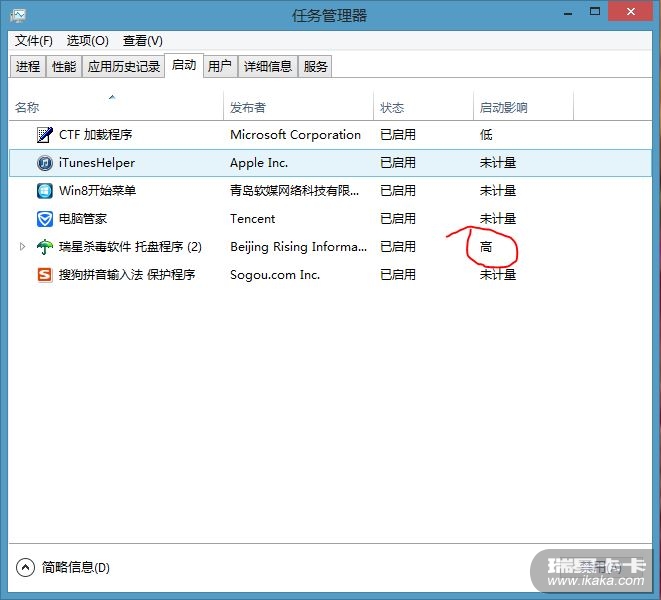
Task: Select the 启动 tab
Action: point(184,65)
